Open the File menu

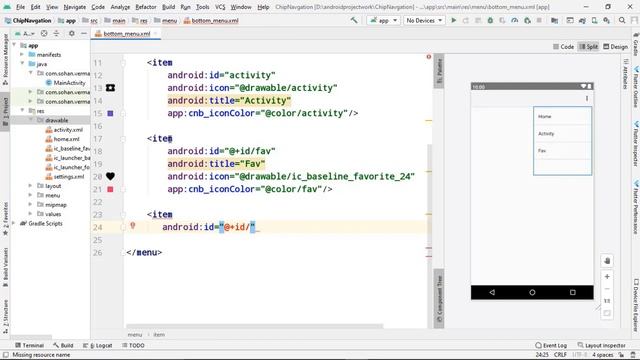coord(20,7)
